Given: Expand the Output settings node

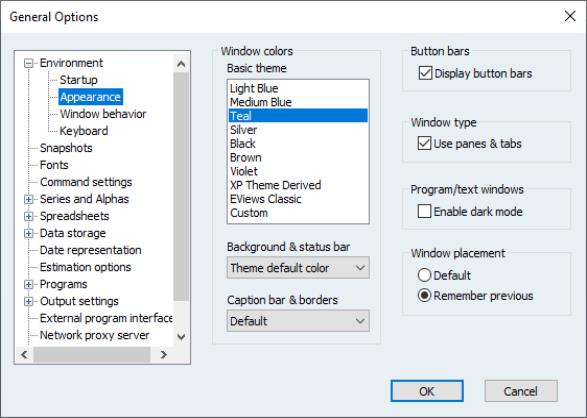Looking at the screenshot, I should [x=28, y=302].
